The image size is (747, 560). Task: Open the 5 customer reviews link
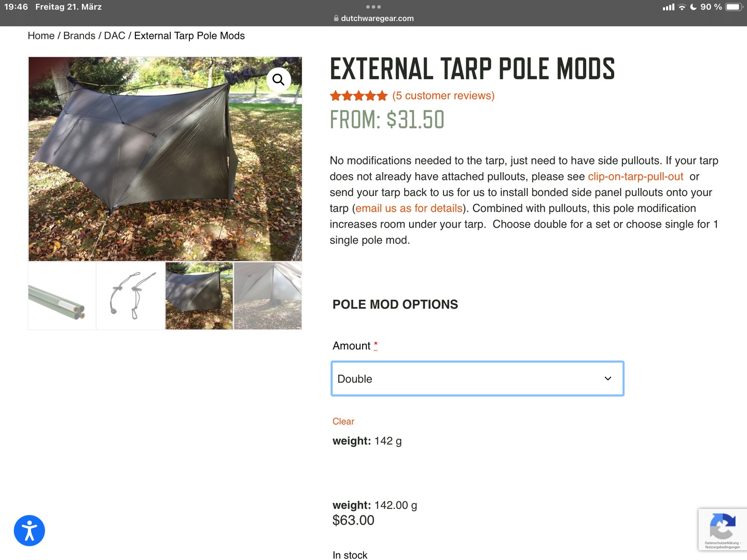tap(444, 96)
